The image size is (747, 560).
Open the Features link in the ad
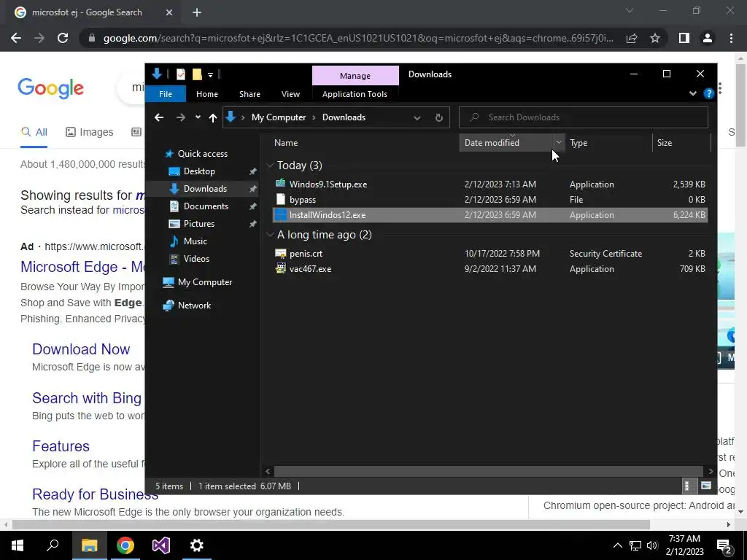pos(61,446)
